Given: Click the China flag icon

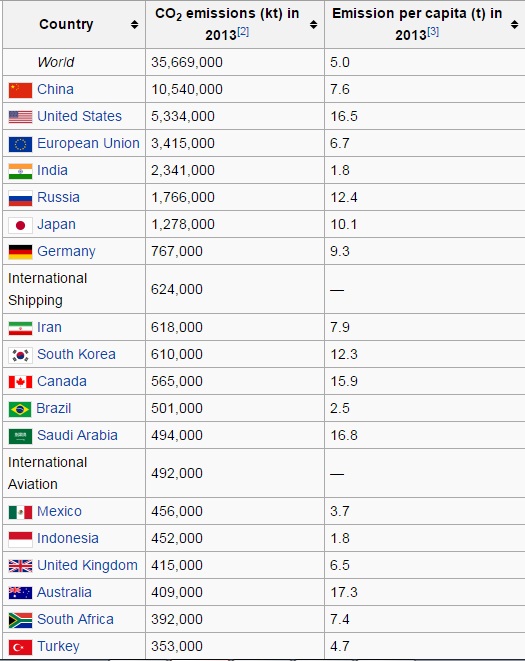Looking at the screenshot, I should (x=20, y=90).
